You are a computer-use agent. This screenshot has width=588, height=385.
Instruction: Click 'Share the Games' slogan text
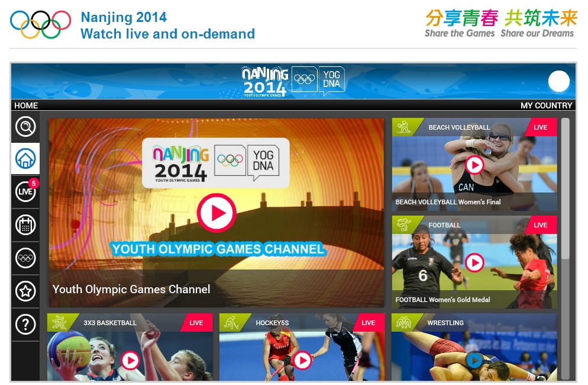(x=460, y=33)
